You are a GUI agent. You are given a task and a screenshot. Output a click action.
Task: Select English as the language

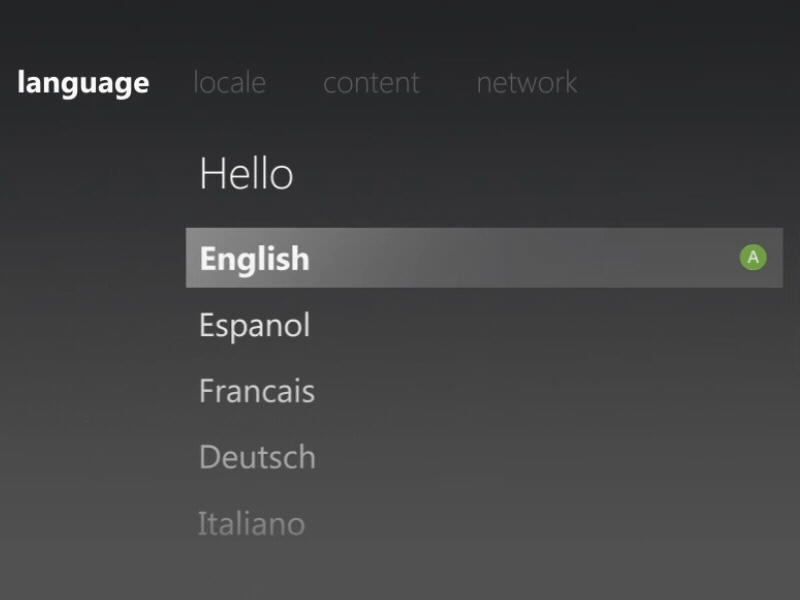(253, 258)
